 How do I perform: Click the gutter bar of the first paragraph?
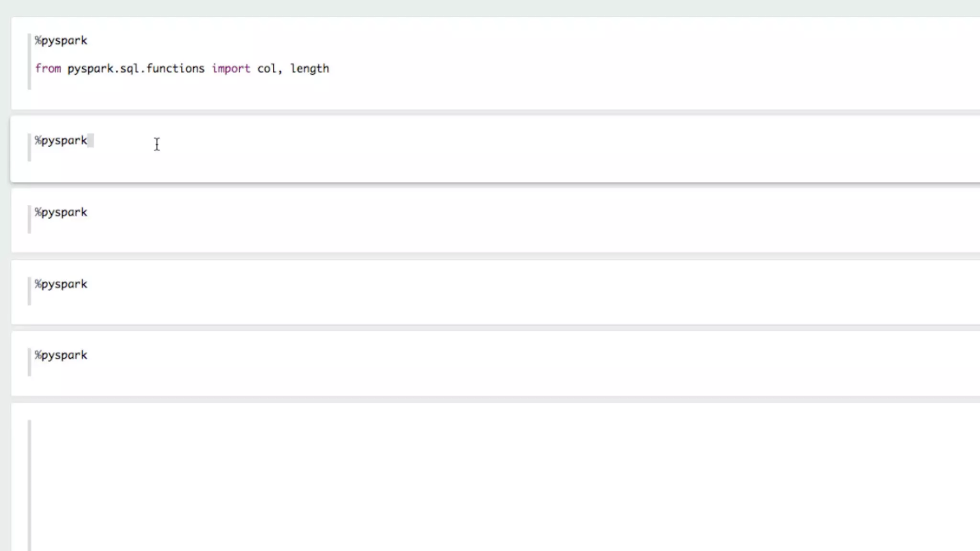click(29, 61)
